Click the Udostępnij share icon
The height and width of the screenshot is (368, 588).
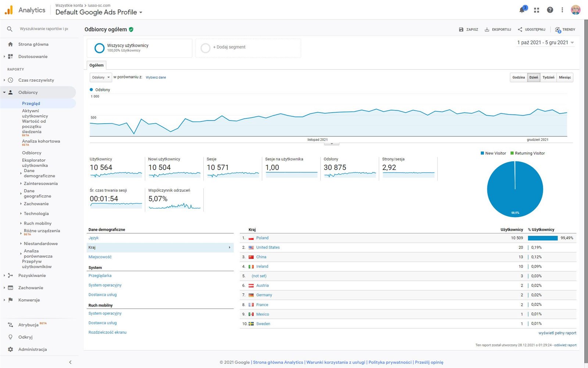520,29
